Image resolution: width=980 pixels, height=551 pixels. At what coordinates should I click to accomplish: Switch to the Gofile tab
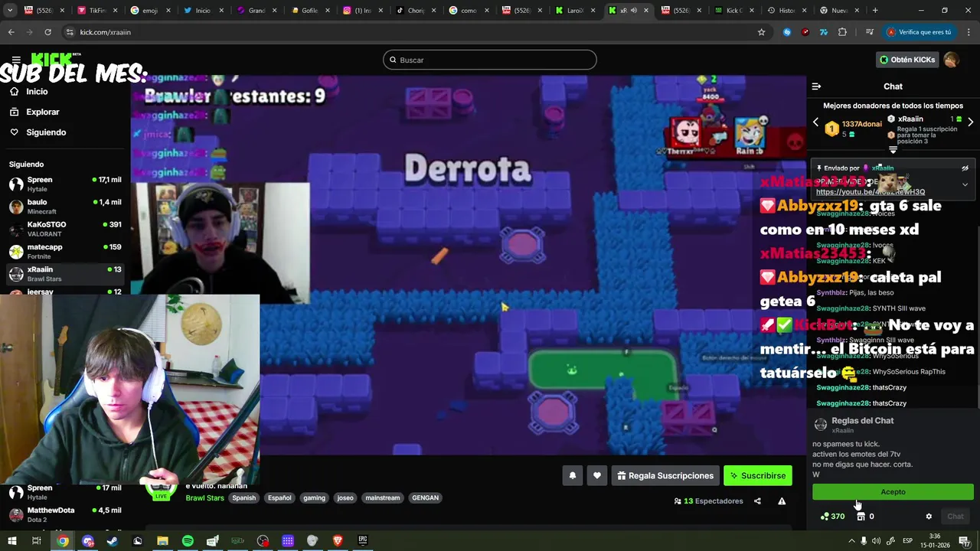[309, 11]
